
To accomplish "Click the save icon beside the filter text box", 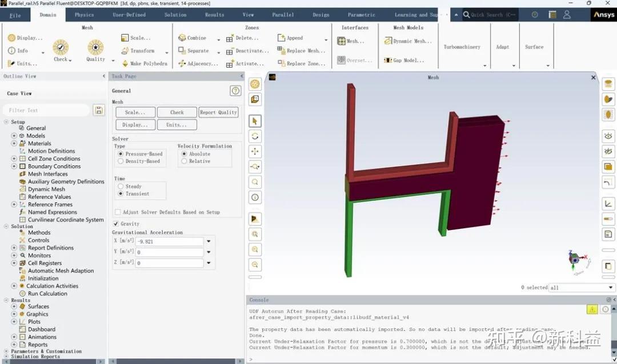I will [99, 110].
